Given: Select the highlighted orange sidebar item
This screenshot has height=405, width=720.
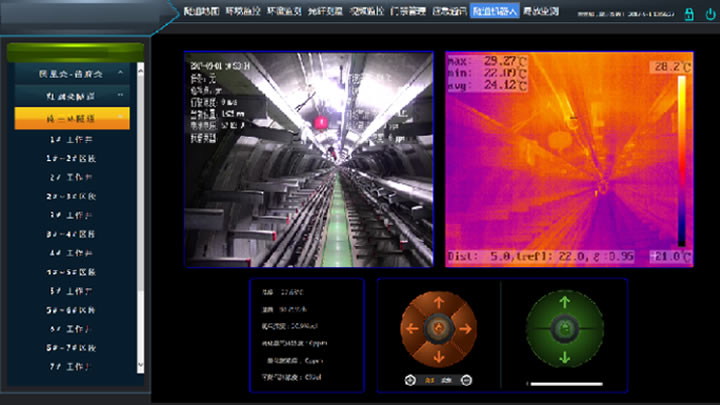Looking at the screenshot, I should point(71,118).
